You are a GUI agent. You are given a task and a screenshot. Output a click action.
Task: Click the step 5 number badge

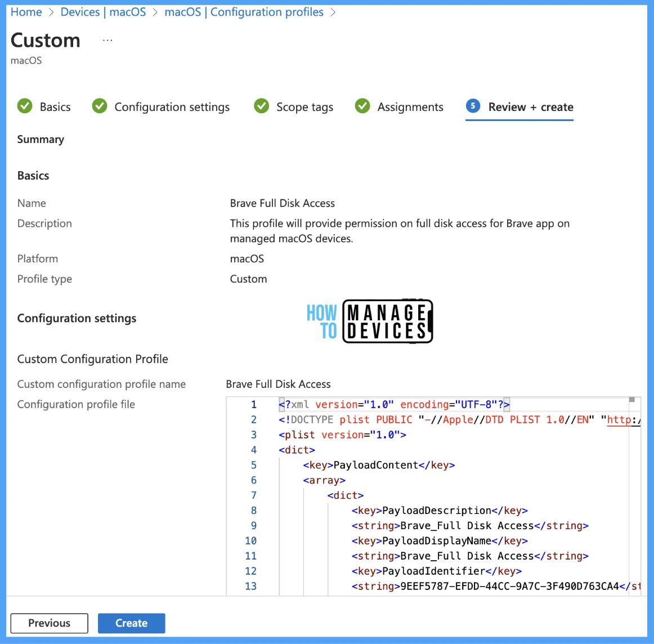click(473, 106)
